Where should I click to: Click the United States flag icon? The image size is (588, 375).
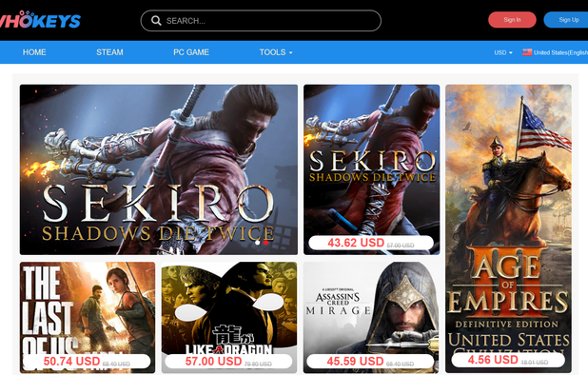[x=527, y=52]
